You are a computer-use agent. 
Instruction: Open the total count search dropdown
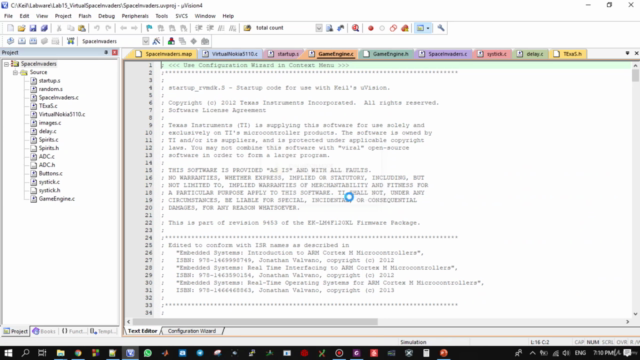click(319, 28)
